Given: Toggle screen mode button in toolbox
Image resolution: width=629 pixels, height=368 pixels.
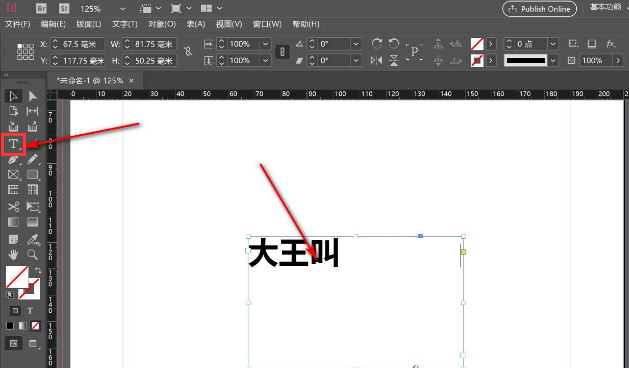Looking at the screenshot, I should tap(33, 344).
